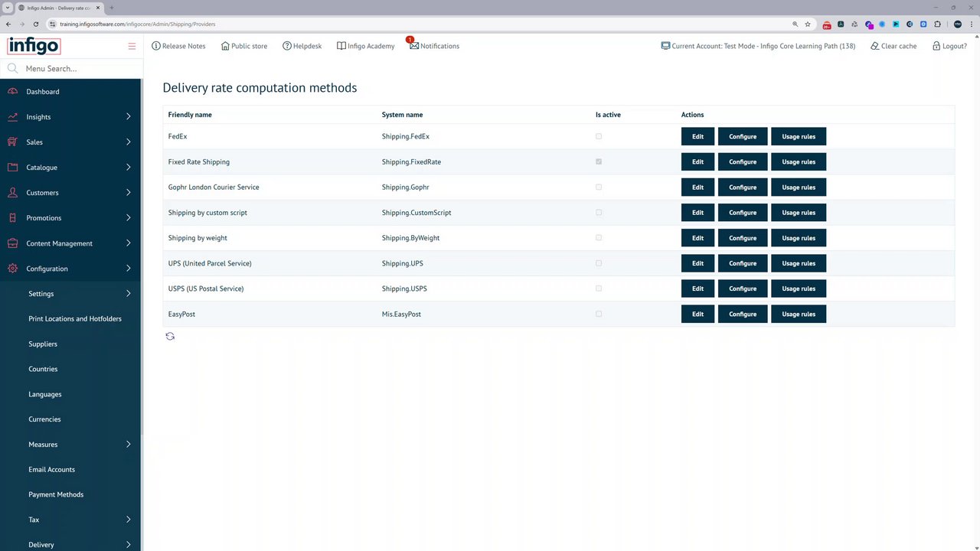Open the Suppliers menu item
Screen dimensions: 980x551
43,344
